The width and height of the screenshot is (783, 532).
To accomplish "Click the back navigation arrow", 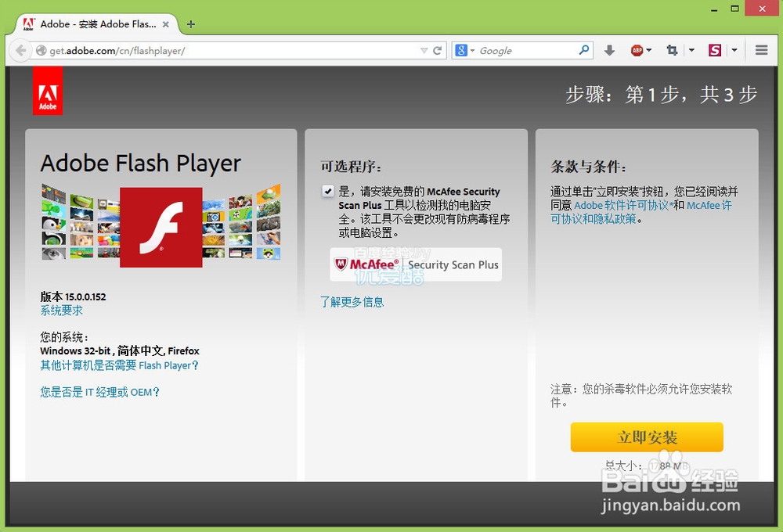I will pos(20,49).
